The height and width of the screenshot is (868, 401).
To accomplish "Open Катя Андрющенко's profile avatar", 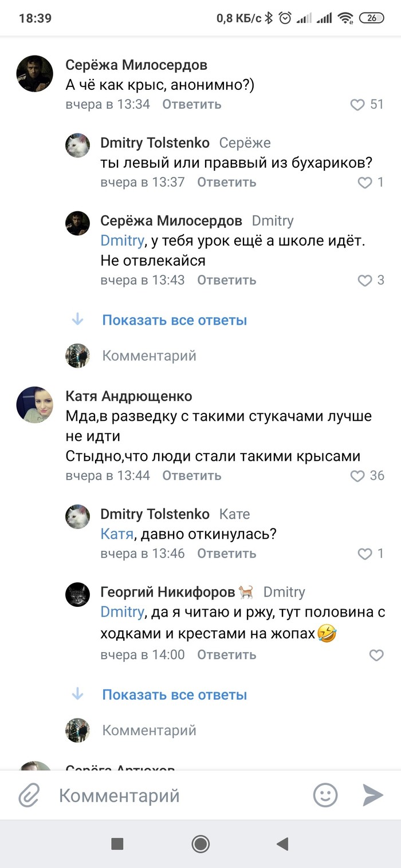I will click(x=35, y=405).
